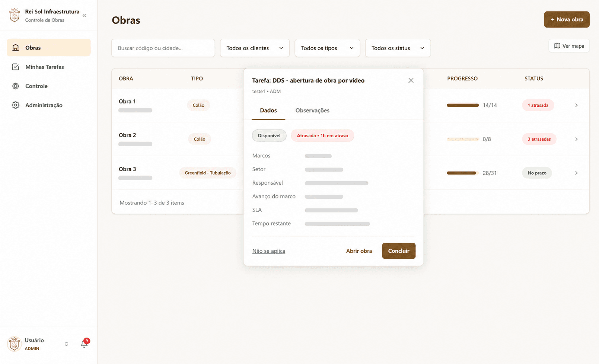Click the Usuário avatar image
Screen dimensions: 599x364
pyautogui.click(x=15, y=344)
